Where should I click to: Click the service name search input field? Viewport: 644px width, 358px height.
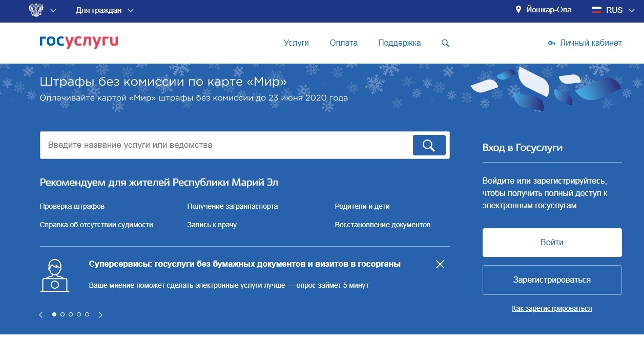point(225,145)
